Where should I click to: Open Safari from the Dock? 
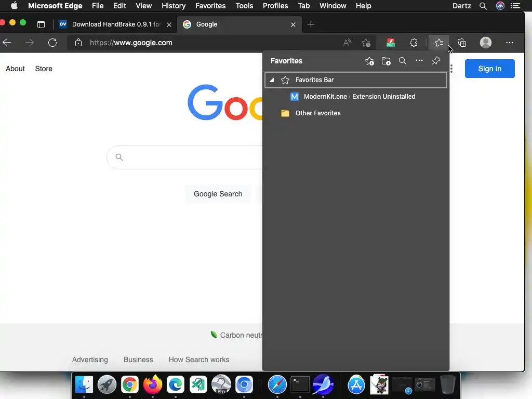(277, 385)
